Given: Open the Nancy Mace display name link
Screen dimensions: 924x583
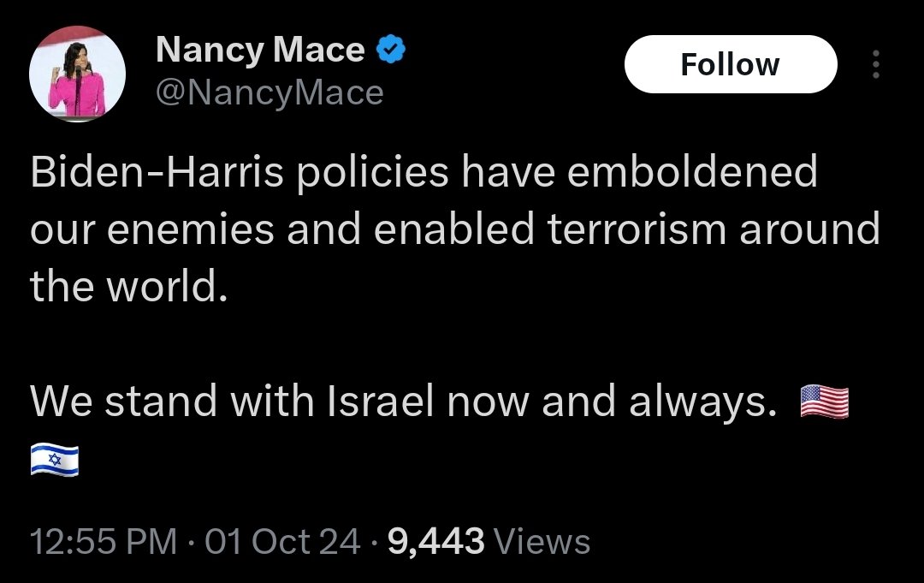Looking at the screenshot, I should [x=260, y=51].
